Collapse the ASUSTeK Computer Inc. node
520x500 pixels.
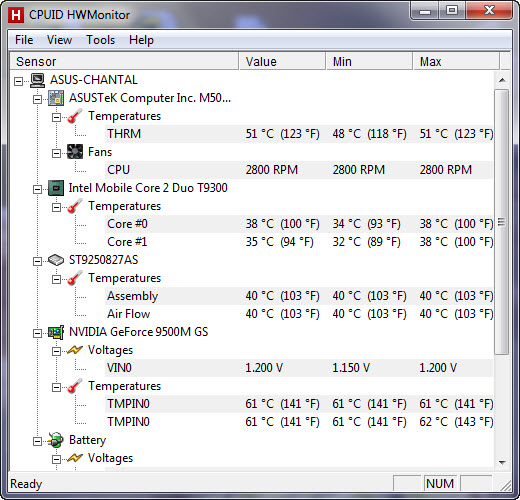(x=38, y=99)
